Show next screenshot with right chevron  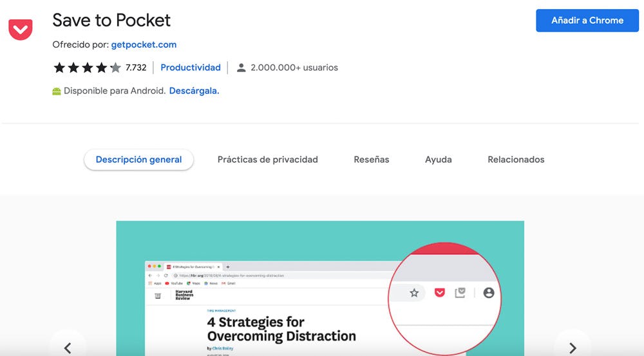pyautogui.click(x=573, y=348)
